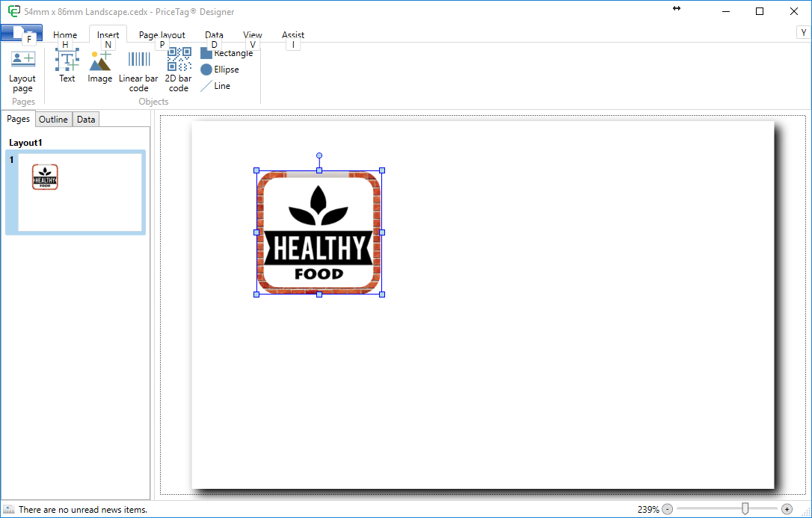
Task: Insert an Ellipse shape
Action: (x=220, y=70)
